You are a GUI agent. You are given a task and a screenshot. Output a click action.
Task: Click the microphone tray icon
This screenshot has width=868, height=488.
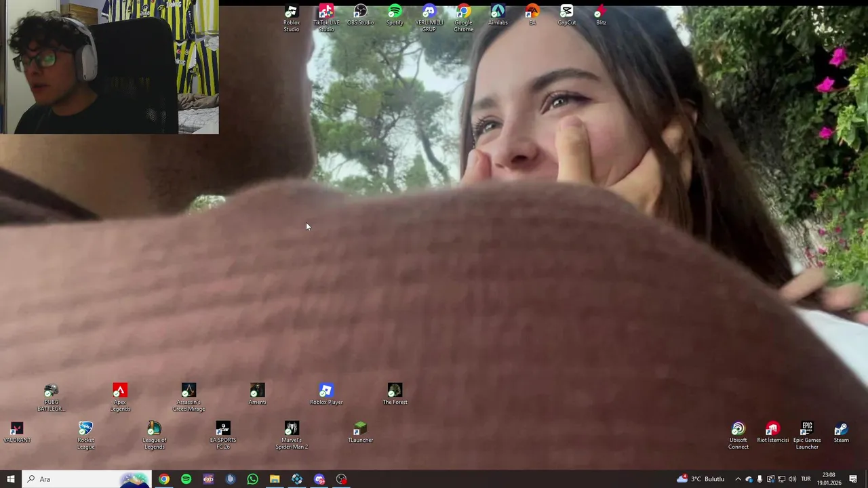759,479
